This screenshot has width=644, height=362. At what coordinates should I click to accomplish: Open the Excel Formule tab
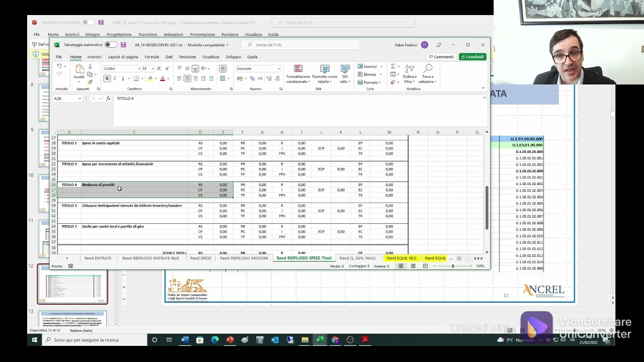point(152,57)
